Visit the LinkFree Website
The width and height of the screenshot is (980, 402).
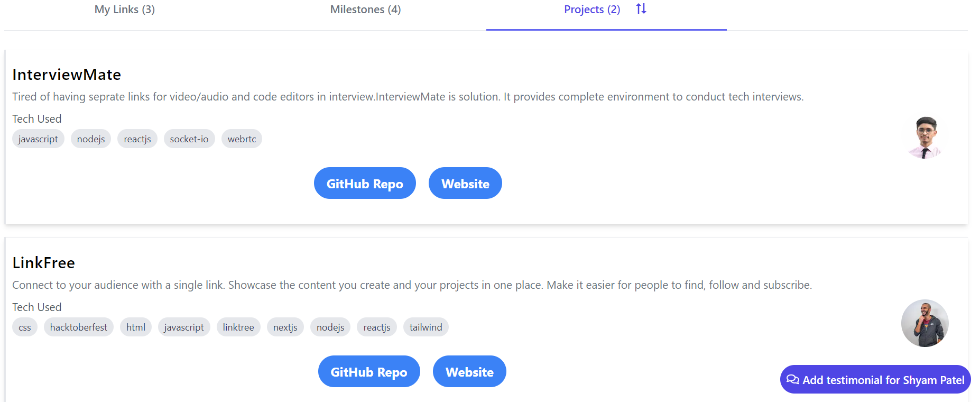point(469,371)
